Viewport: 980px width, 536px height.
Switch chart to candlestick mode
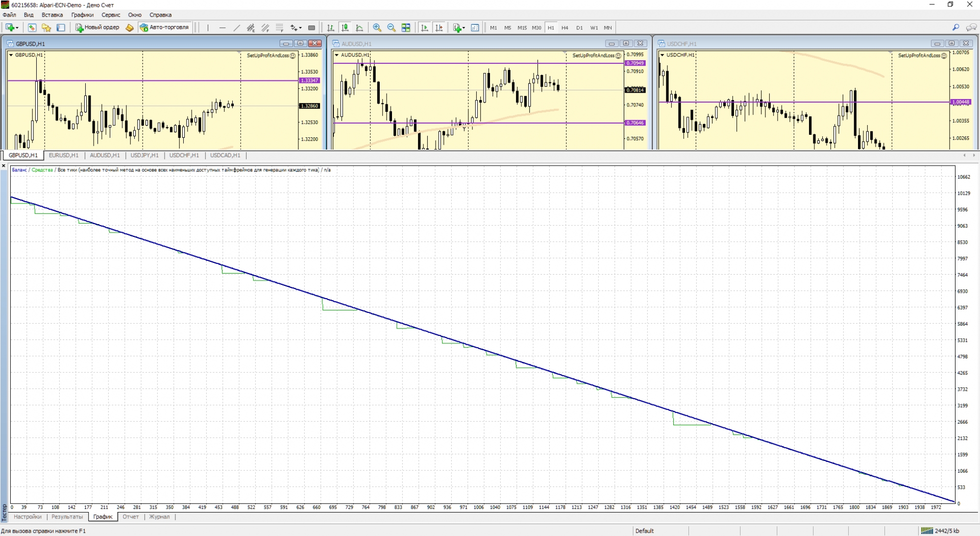(x=345, y=28)
